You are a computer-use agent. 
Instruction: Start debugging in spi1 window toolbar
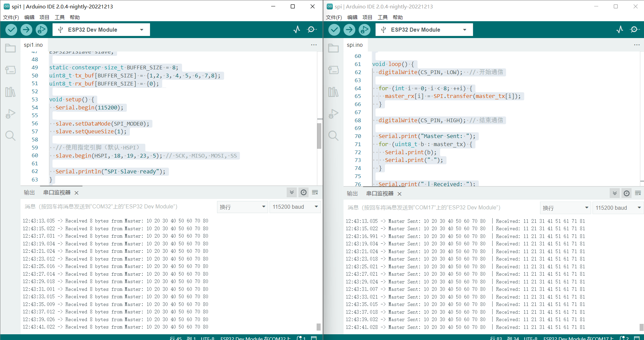[41, 30]
